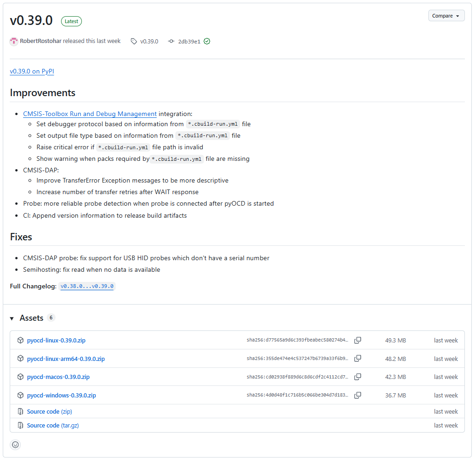The height and width of the screenshot is (464, 476).
Task: Open the RobertRostohar profile link
Action: point(41,41)
